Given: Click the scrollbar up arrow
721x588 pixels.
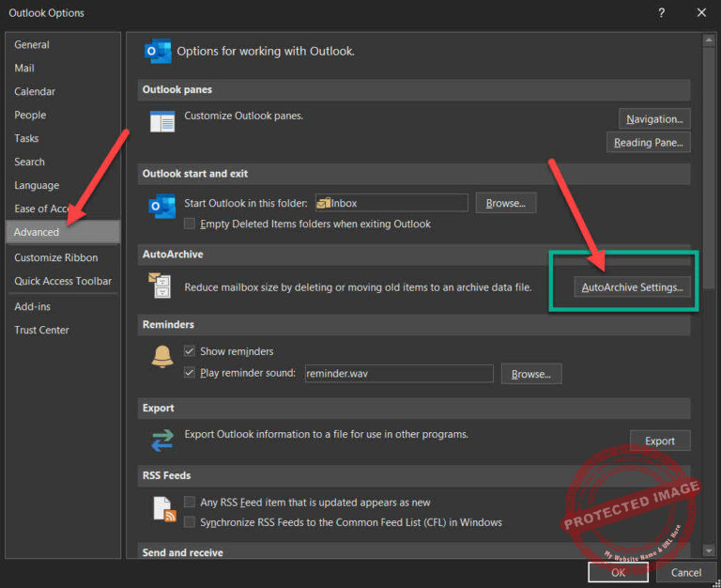Looking at the screenshot, I should [x=709, y=40].
